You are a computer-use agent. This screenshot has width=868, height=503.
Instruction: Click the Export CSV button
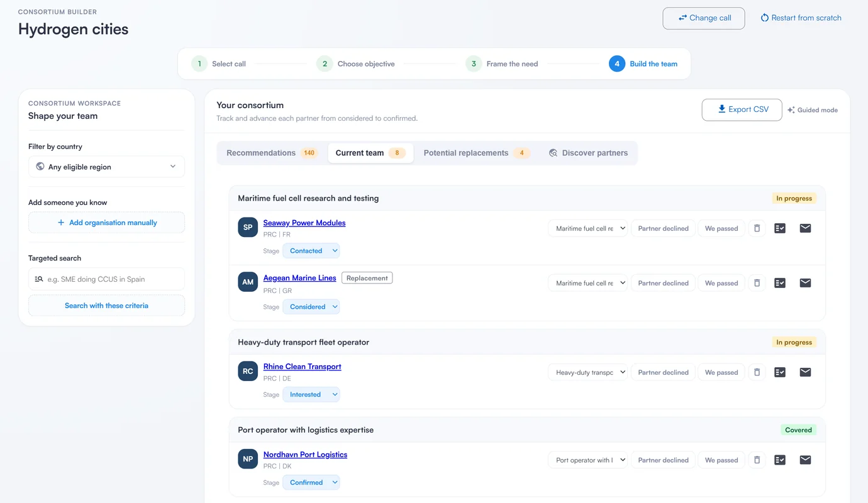point(742,109)
